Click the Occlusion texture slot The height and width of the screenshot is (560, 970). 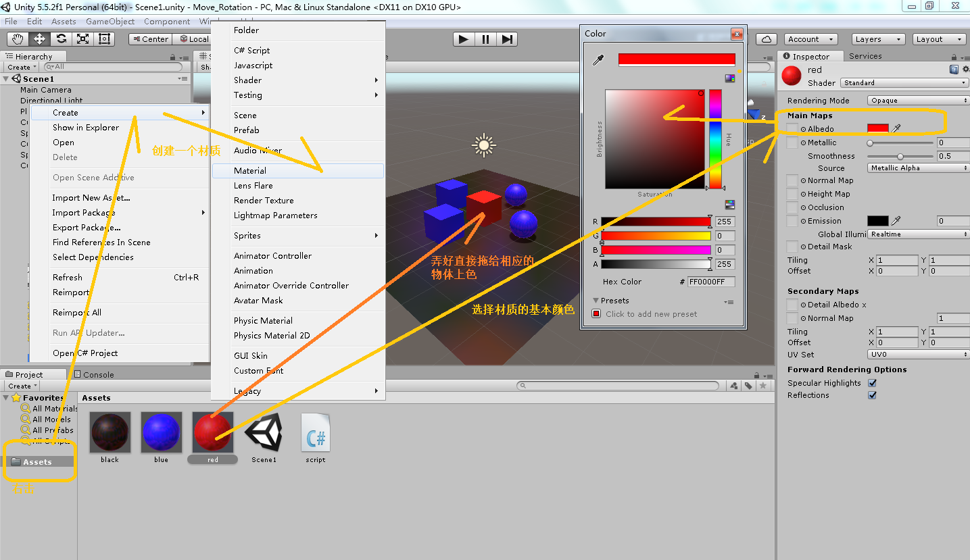point(793,207)
